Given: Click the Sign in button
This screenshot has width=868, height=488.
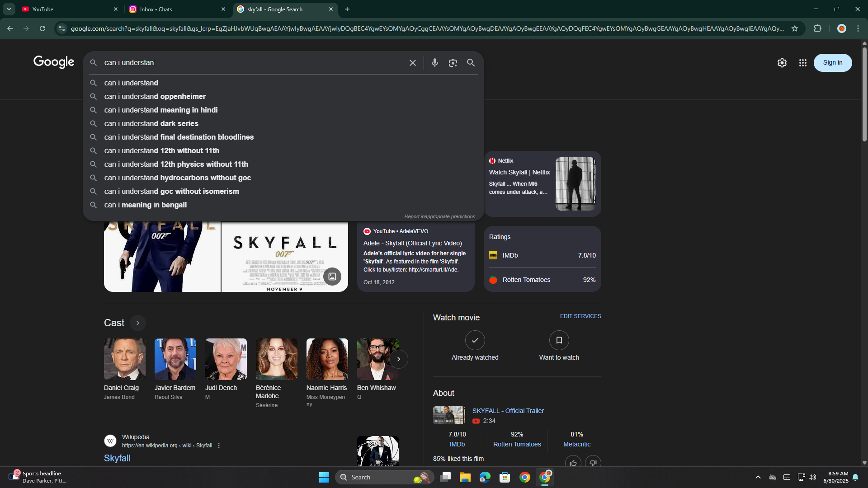Looking at the screenshot, I should 832,63.
